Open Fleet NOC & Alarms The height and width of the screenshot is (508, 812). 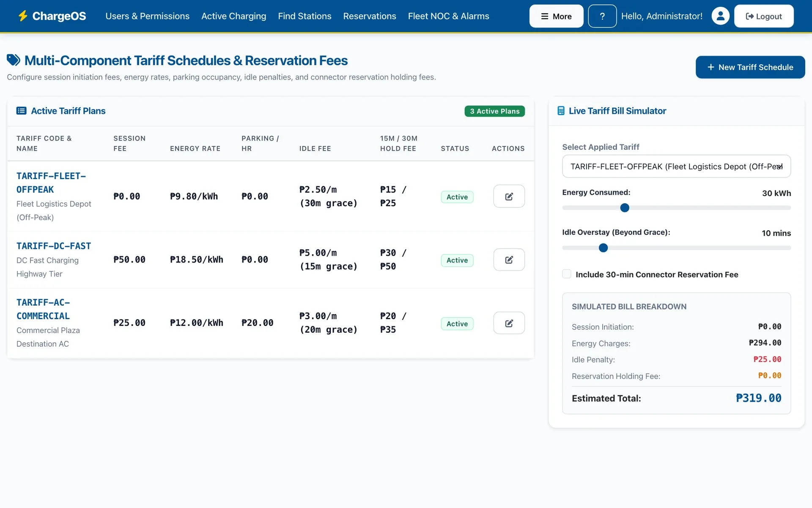(x=448, y=16)
